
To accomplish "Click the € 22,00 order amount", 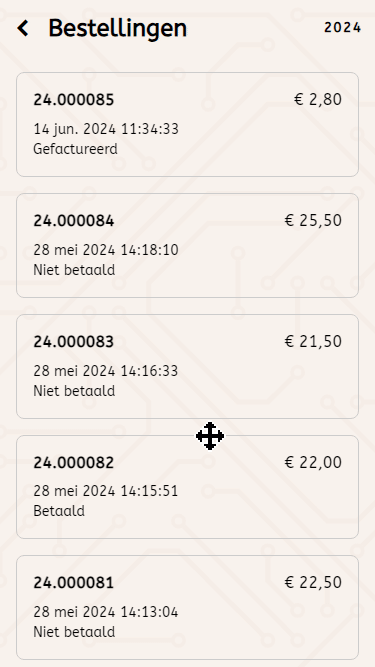I will [313, 462].
